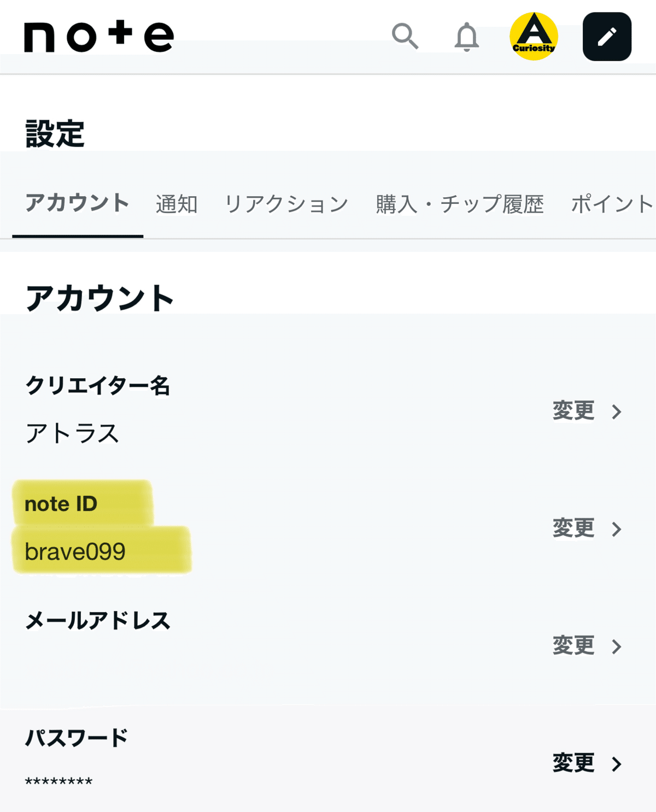This screenshot has height=812, width=656.
Task: Expand the メールアドレス change section via its chevron
Action: pos(617,645)
